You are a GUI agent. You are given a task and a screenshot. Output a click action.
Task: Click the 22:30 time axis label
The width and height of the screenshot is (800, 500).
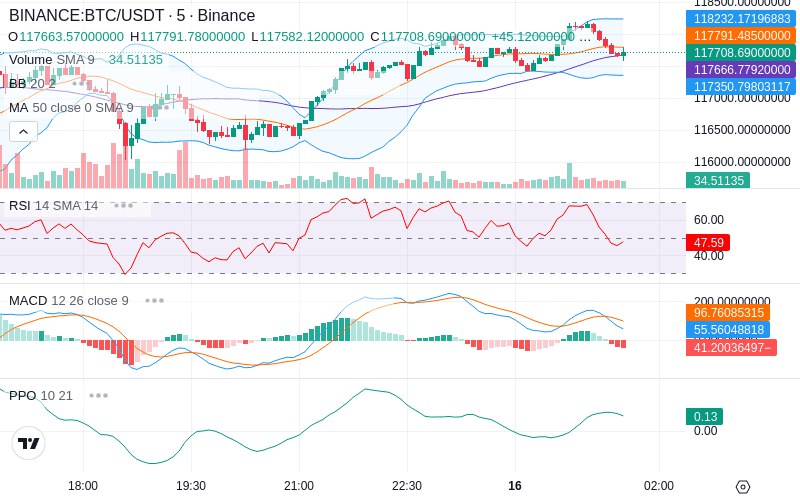tap(407, 486)
